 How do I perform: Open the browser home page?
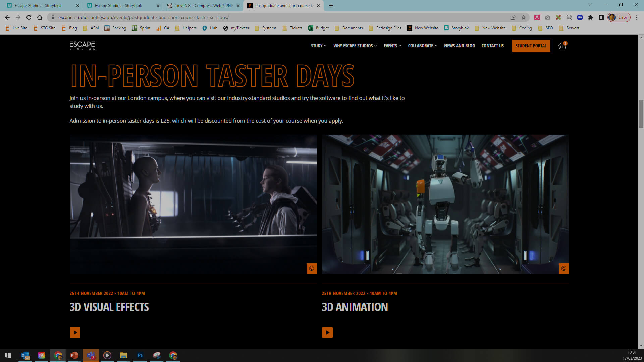point(40,17)
